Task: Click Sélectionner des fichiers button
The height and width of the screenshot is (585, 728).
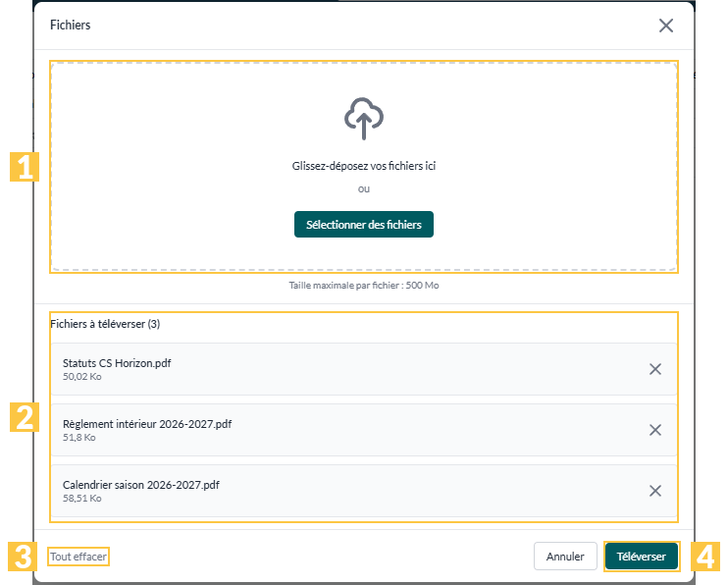Action: pos(364,225)
